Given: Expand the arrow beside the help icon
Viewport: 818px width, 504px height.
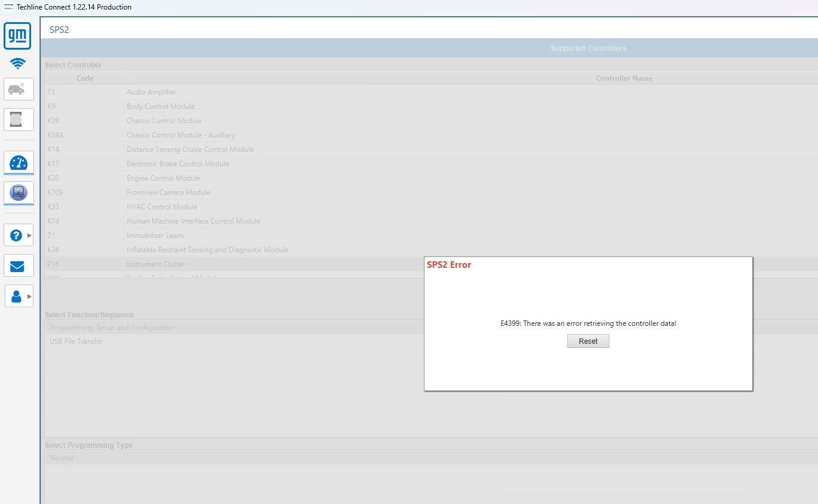Looking at the screenshot, I should (29, 236).
